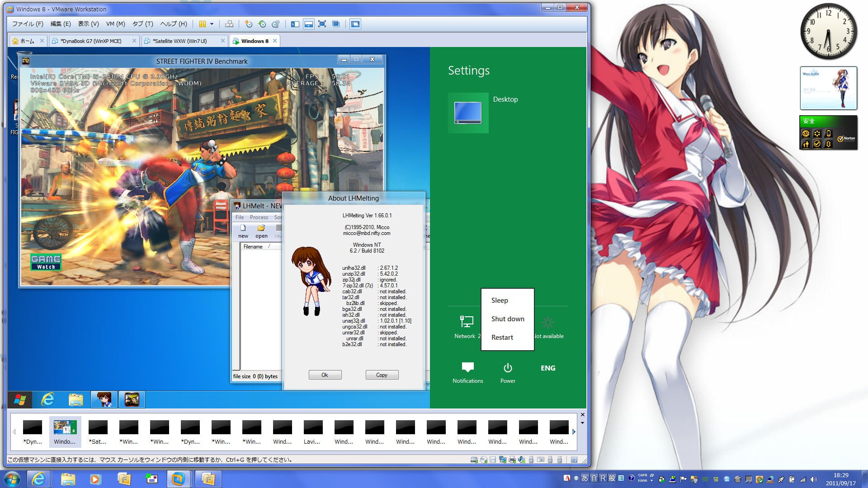
Task: Switch the ENG input language in Settings
Action: click(x=548, y=368)
